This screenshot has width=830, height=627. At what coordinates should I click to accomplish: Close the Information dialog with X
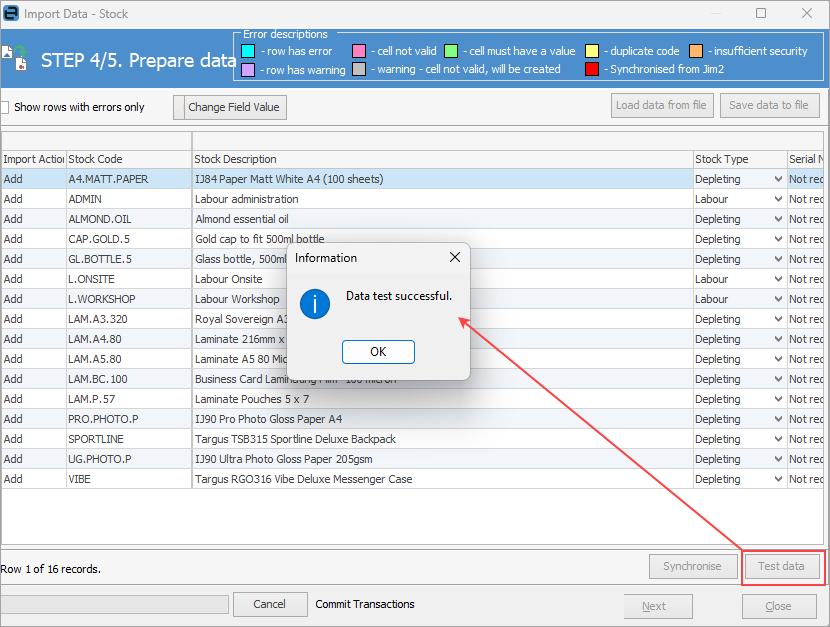point(455,257)
